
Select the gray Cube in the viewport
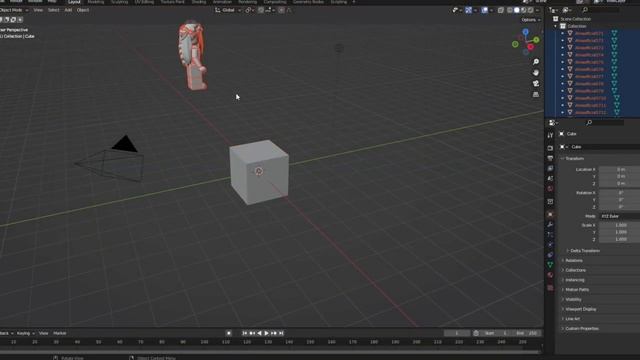point(259,171)
